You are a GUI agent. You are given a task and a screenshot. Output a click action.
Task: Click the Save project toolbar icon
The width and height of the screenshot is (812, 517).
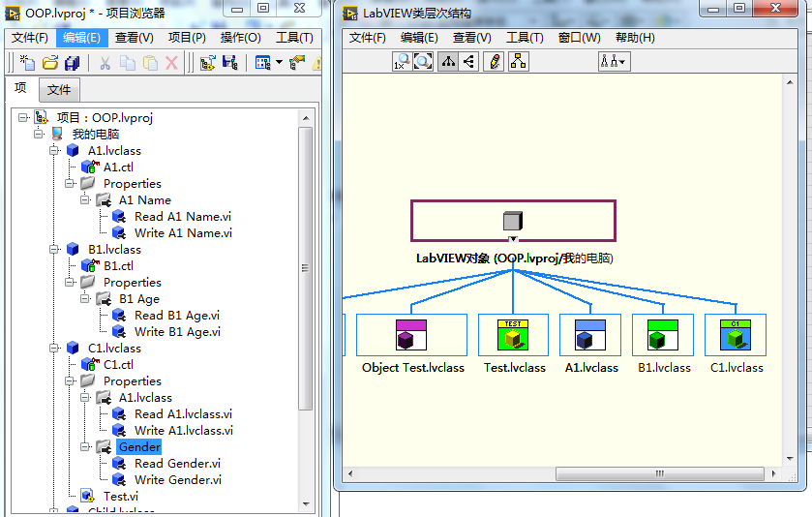(x=230, y=63)
